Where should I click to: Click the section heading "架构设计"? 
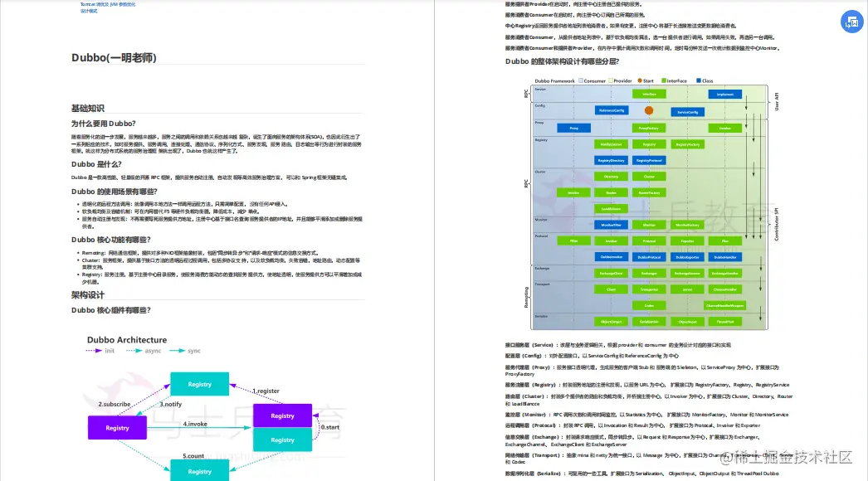point(87,294)
